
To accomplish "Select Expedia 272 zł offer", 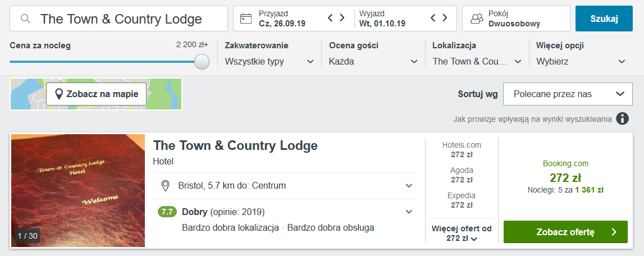I will click(462, 200).
